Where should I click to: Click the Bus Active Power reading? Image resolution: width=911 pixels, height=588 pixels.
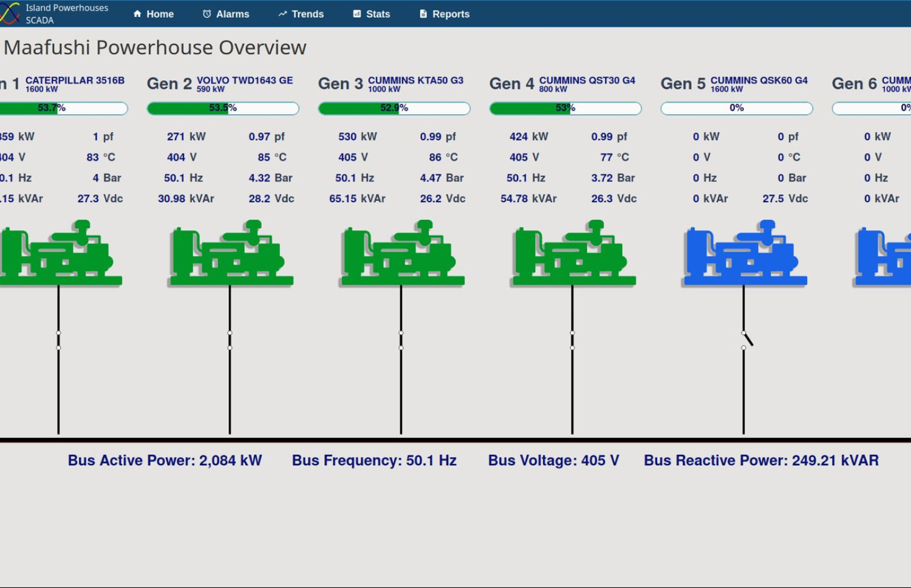pyautogui.click(x=165, y=460)
